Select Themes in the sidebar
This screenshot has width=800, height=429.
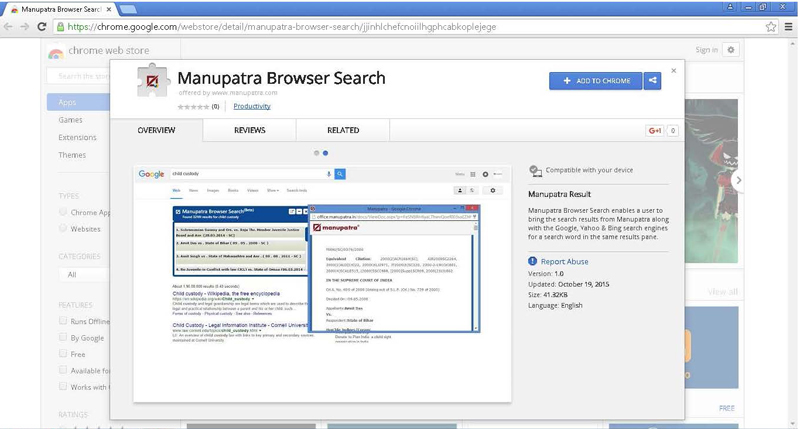(72, 155)
